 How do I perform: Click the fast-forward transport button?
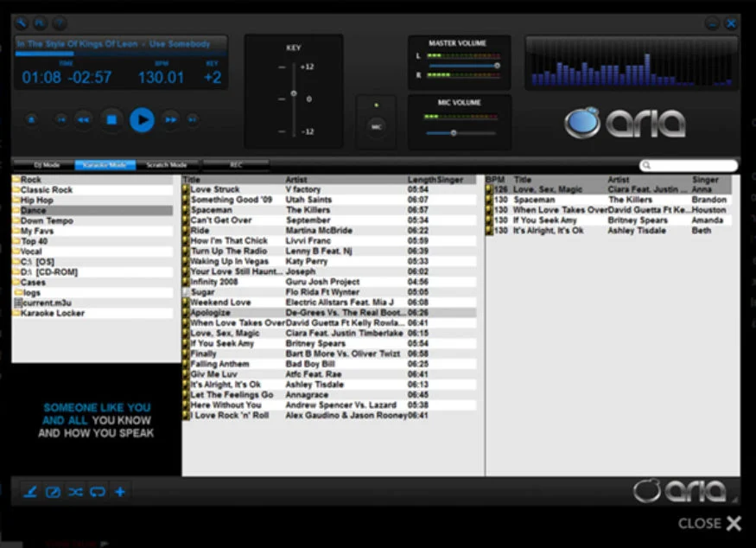171,119
